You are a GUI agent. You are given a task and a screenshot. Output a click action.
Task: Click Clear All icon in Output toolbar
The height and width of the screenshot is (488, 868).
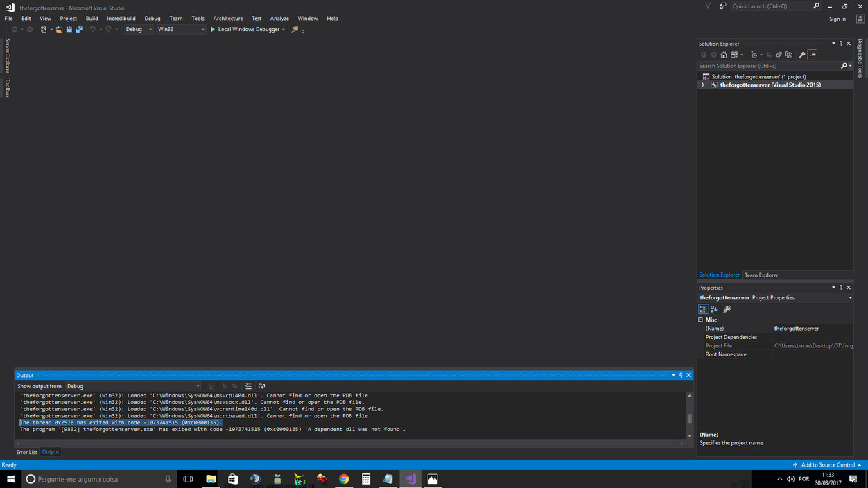(x=248, y=386)
